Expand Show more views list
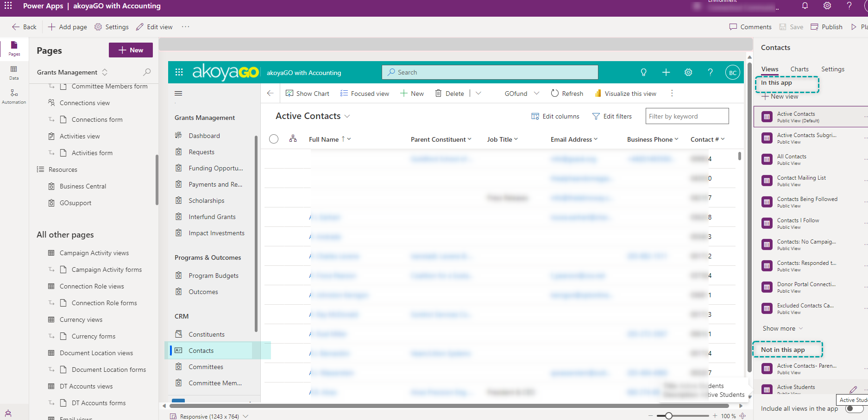Image resolution: width=868 pixels, height=420 pixels. coord(783,328)
